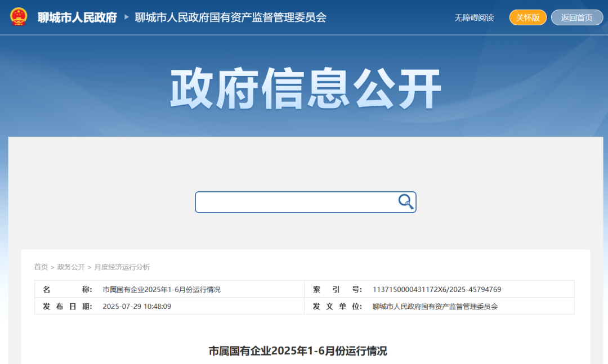Click the 索引号 label cell
This screenshot has width=608, height=364.
(x=337, y=290)
